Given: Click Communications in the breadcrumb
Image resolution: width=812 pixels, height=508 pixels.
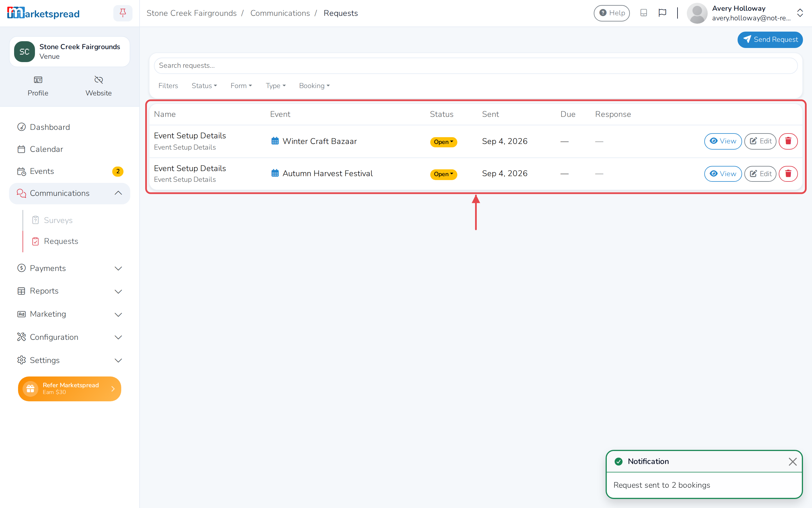Looking at the screenshot, I should (x=280, y=13).
